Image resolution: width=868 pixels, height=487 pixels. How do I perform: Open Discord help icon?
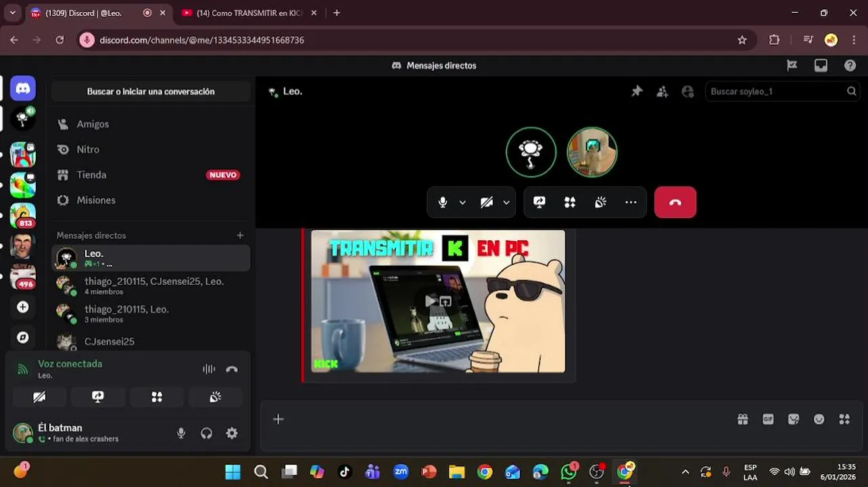[850, 66]
